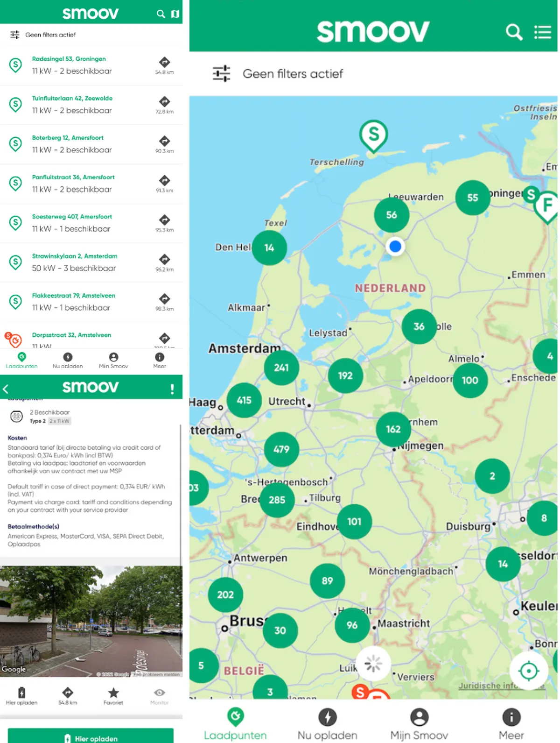Image resolution: width=560 pixels, height=743 pixels.
Task: Select the F pin near Groningen on the map
Action: 547,206
